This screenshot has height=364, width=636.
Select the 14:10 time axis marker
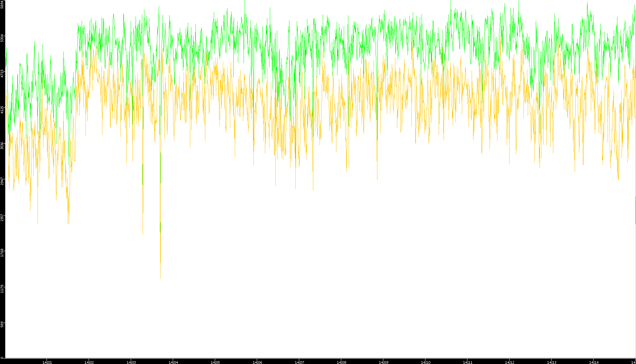[425, 362]
